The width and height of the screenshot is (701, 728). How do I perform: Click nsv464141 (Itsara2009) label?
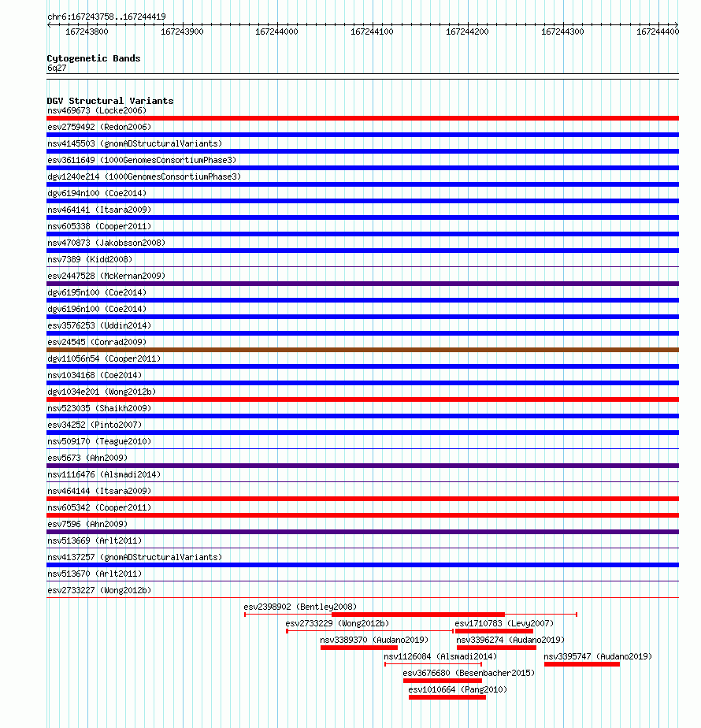pos(99,210)
